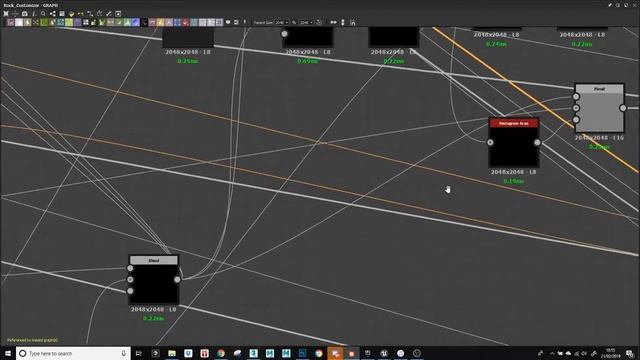
Task: Open the Parent Size height dropdown
Action: (x=307, y=22)
